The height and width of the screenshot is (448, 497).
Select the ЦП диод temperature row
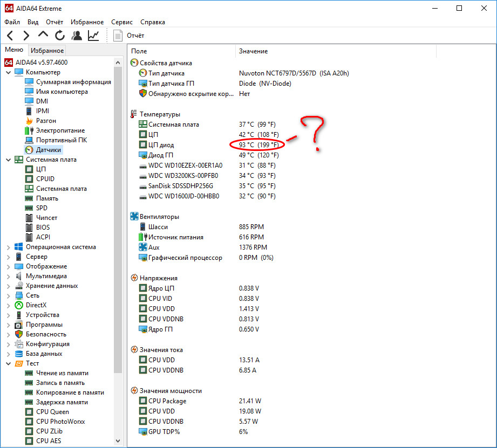point(209,144)
